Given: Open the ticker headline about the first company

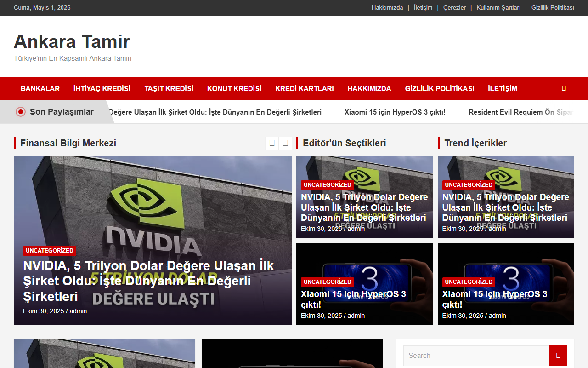Looking at the screenshot, I should click(x=215, y=112).
